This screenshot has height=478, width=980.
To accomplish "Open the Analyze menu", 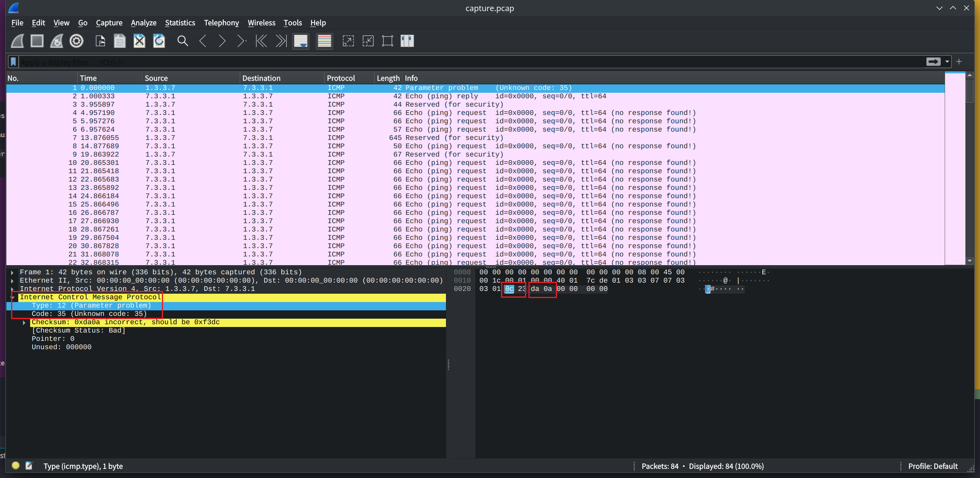I will [x=143, y=23].
